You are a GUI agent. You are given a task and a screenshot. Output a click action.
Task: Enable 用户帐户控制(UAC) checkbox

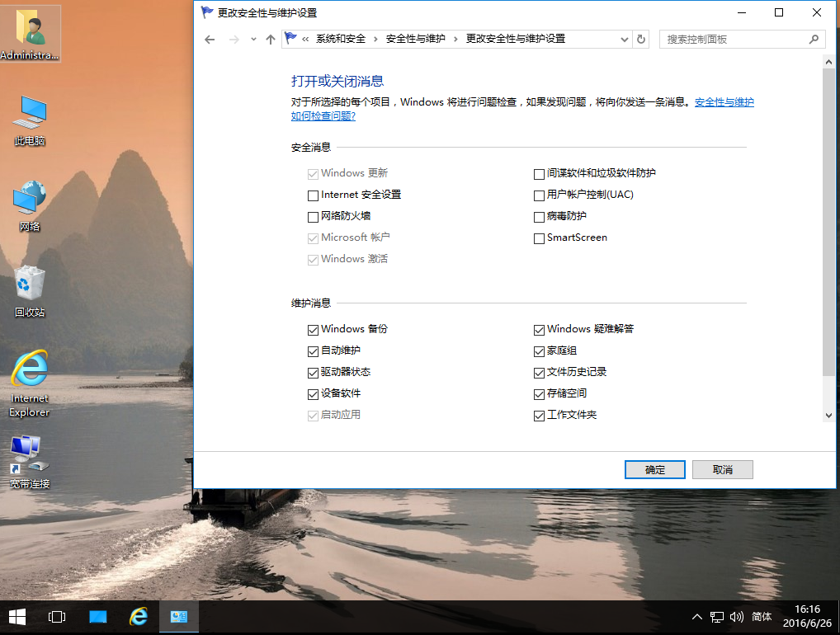540,195
